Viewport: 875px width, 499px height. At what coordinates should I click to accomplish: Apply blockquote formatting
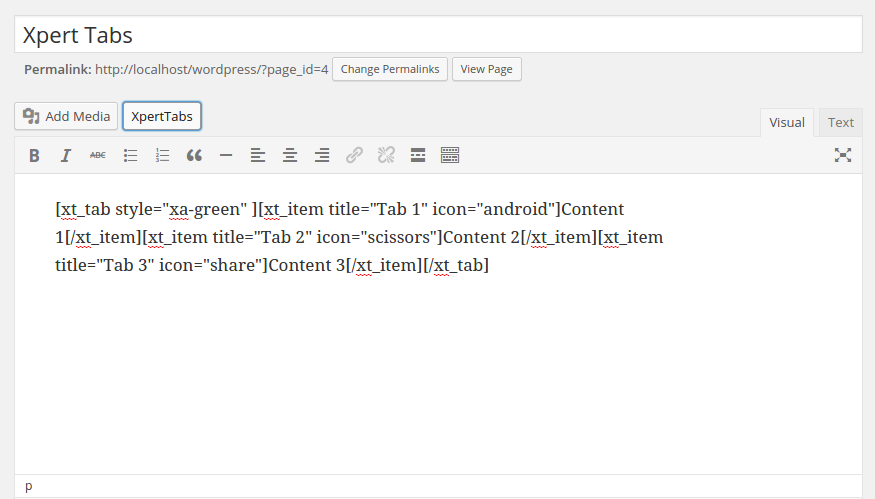point(194,155)
